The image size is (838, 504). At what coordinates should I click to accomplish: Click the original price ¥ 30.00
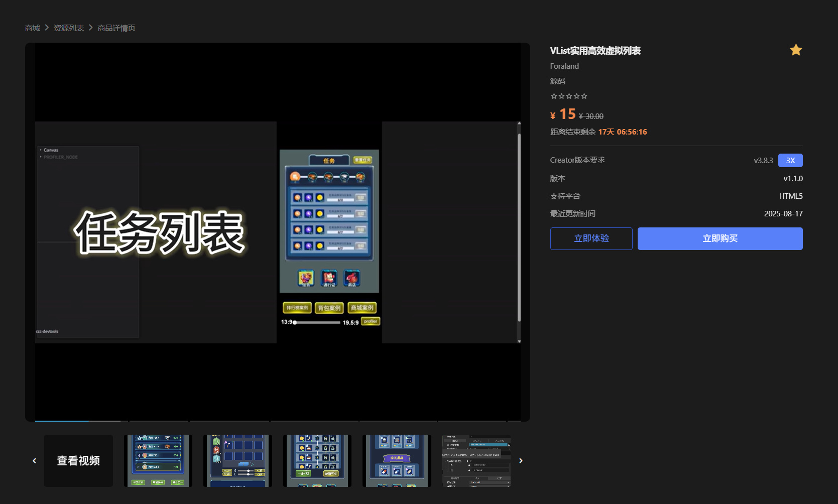coord(591,116)
